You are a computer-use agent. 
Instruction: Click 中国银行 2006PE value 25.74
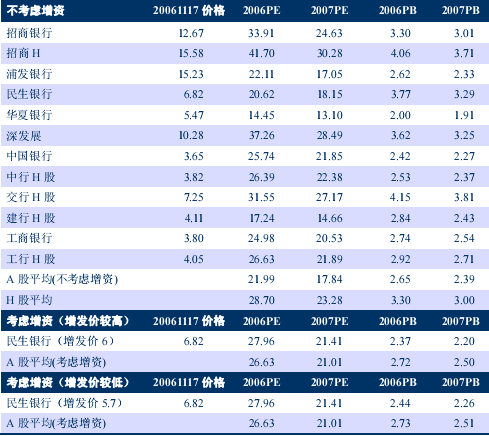[261, 156]
